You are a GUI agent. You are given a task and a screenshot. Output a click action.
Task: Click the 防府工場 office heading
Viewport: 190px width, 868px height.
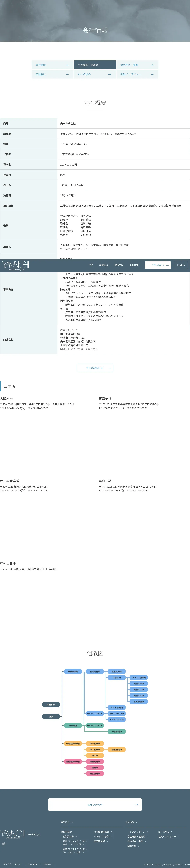point(105,481)
